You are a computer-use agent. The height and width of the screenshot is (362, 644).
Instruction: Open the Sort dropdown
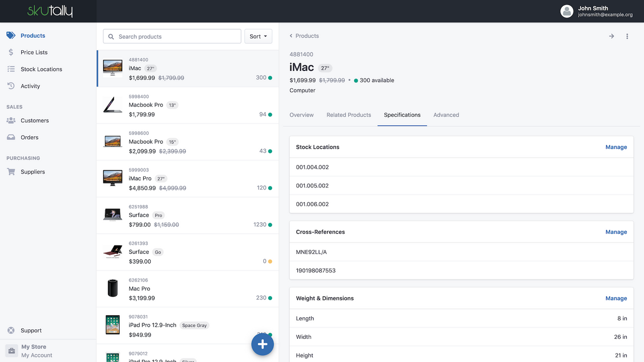click(x=258, y=36)
